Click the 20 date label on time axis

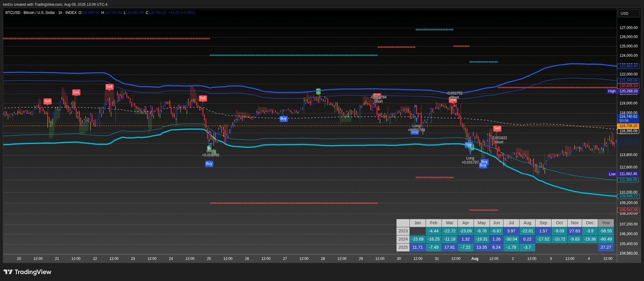pyautogui.click(x=19, y=259)
